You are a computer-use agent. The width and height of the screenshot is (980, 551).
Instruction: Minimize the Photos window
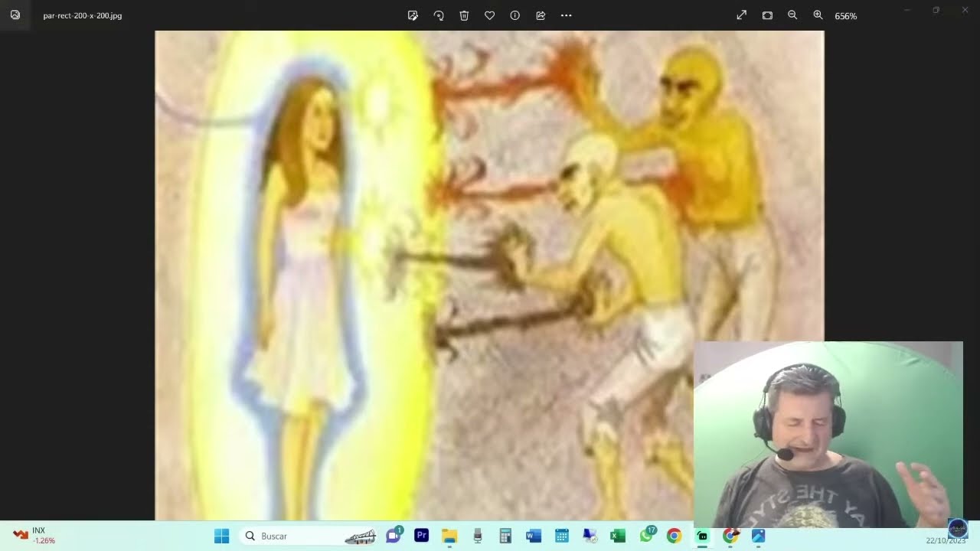tap(907, 10)
